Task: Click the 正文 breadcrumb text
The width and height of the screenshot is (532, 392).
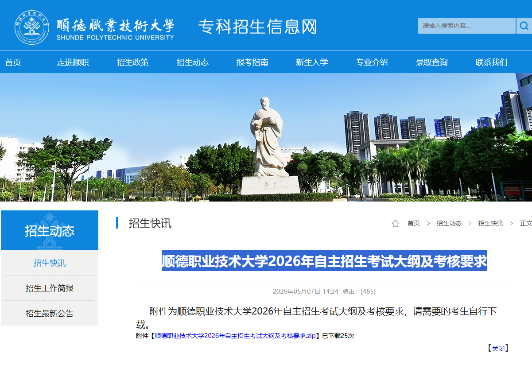Action: pyautogui.click(x=526, y=223)
